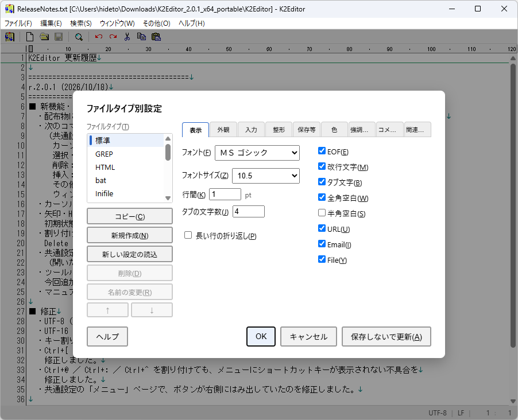This screenshot has height=420, width=518.
Task: Paste from clipboard via toolbar icon
Action: click(x=156, y=37)
